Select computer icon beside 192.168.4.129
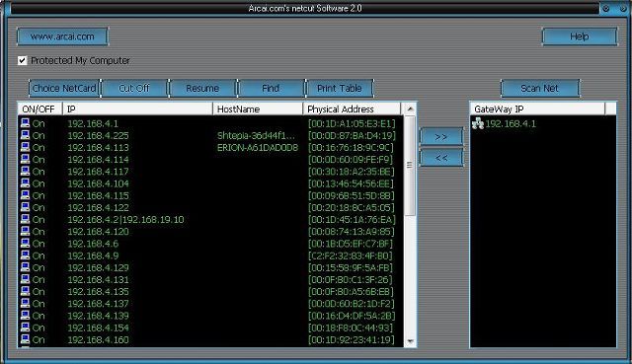 click(25, 267)
